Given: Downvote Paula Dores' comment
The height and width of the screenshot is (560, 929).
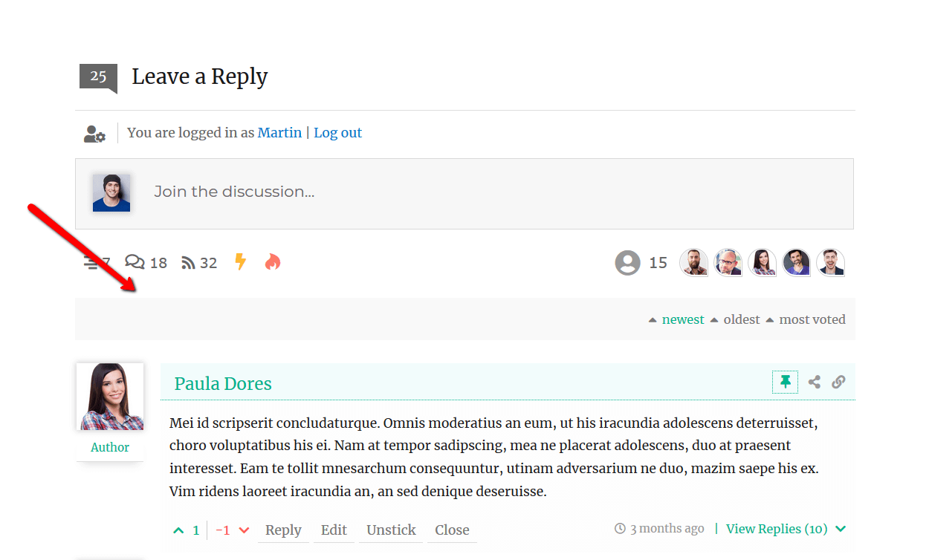Looking at the screenshot, I should pyautogui.click(x=244, y=530).
